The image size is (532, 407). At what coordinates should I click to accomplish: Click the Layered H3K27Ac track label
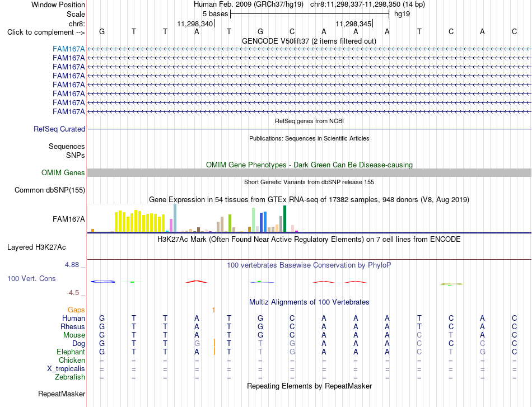pos(36,247)
